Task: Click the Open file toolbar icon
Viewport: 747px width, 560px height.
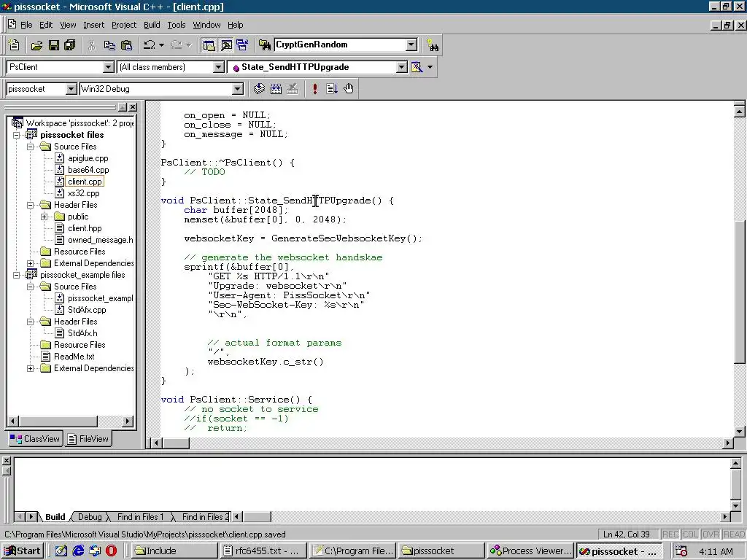Action: coord(36,45)
